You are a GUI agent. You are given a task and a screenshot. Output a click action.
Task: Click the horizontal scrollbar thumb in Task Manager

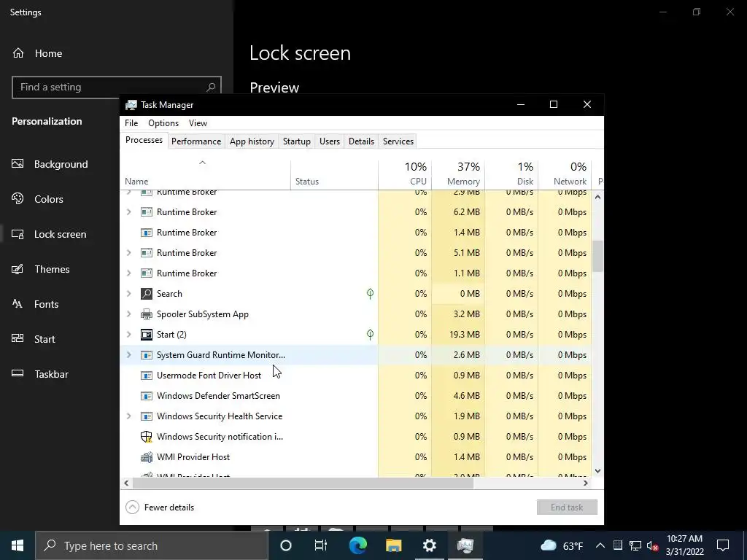[x=303, y=483]
